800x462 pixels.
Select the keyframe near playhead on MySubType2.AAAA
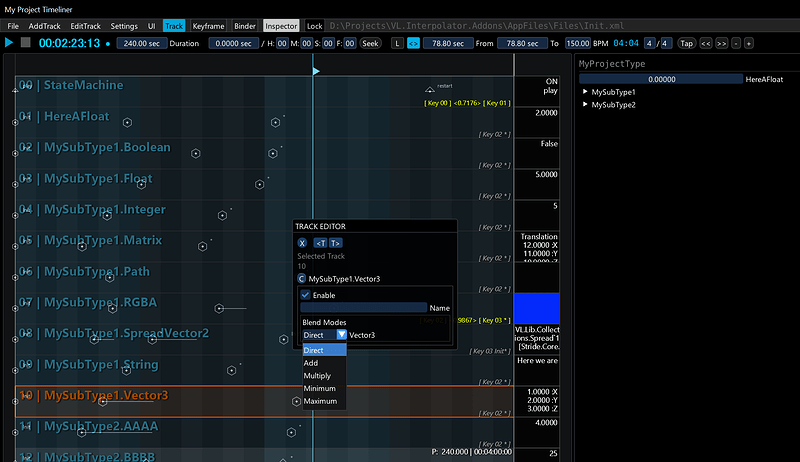tap(291, 432)
